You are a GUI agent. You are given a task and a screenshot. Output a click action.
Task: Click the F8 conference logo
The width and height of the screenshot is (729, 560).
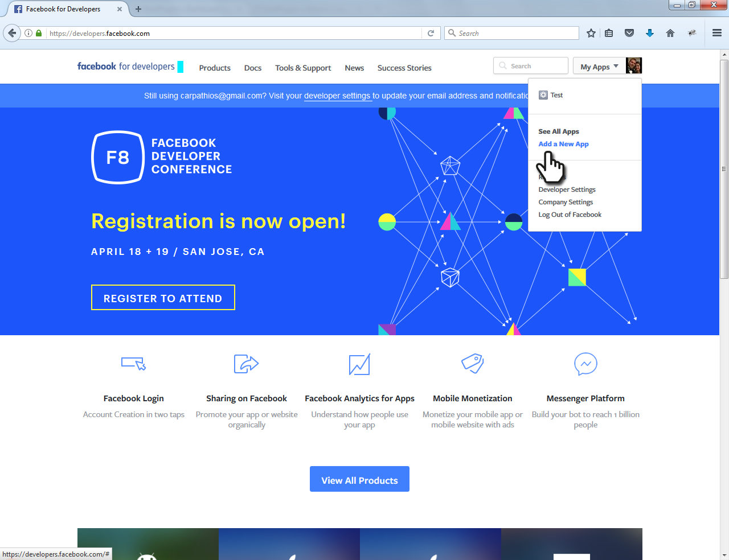pos(118,158)
